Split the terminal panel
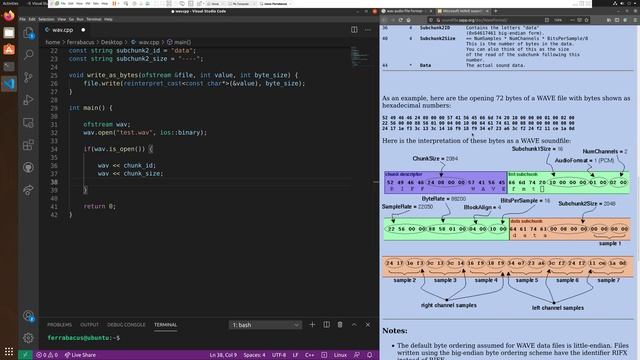Screen dimensions: 640x360 (327, 324)
